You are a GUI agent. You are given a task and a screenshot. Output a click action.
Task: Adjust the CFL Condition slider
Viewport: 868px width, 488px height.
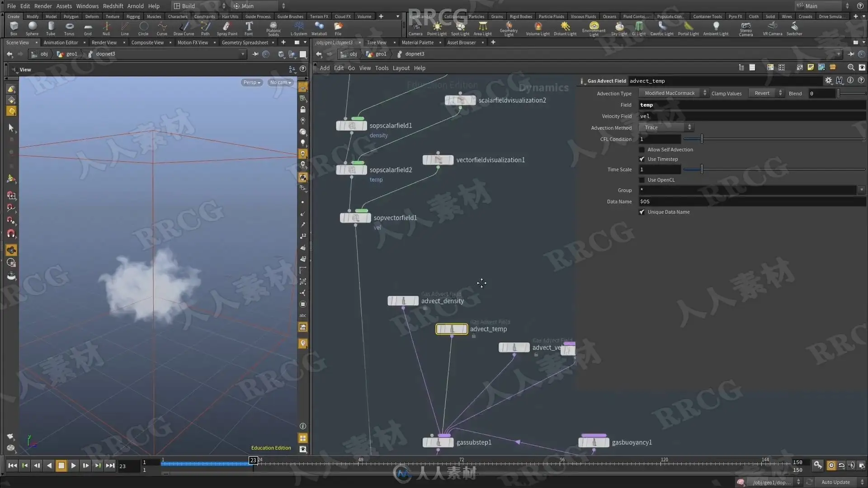[x=774, y=139]
